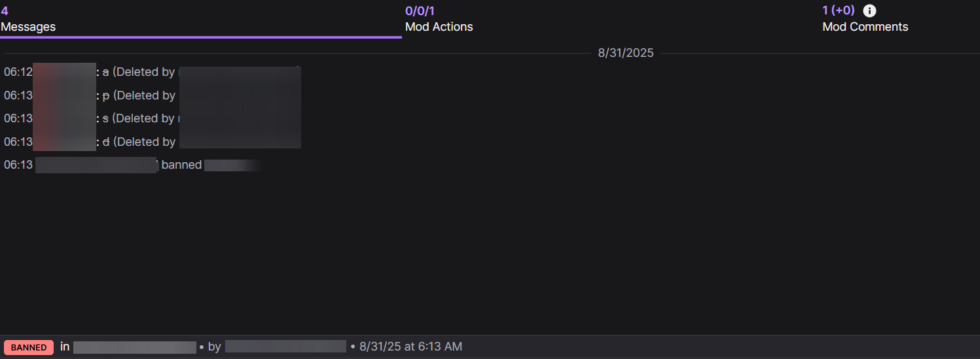Click the ban timestamp 8/31/25 at 6:13 AM

[x=410, y=347]
